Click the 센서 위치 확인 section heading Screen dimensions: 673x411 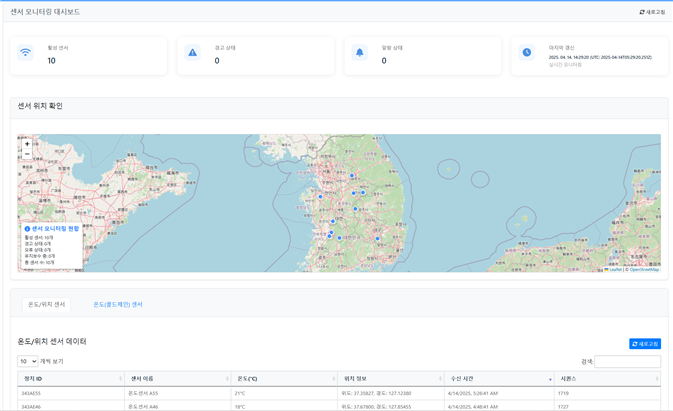click(40, 106)
